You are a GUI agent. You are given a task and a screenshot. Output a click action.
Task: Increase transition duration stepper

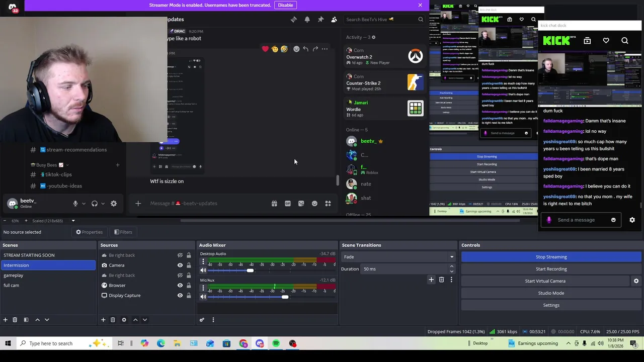point(451,266)
